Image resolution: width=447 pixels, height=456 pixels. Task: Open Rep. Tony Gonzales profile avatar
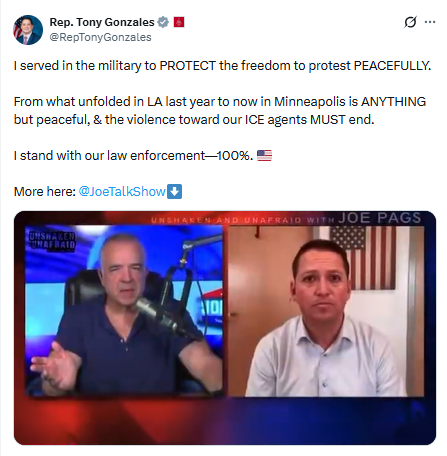28,30
